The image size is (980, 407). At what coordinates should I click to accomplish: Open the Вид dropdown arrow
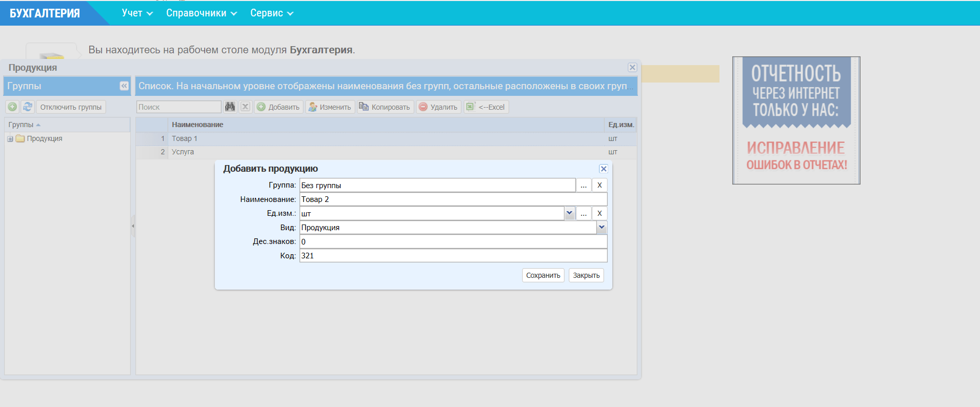(x=602, y=227)
